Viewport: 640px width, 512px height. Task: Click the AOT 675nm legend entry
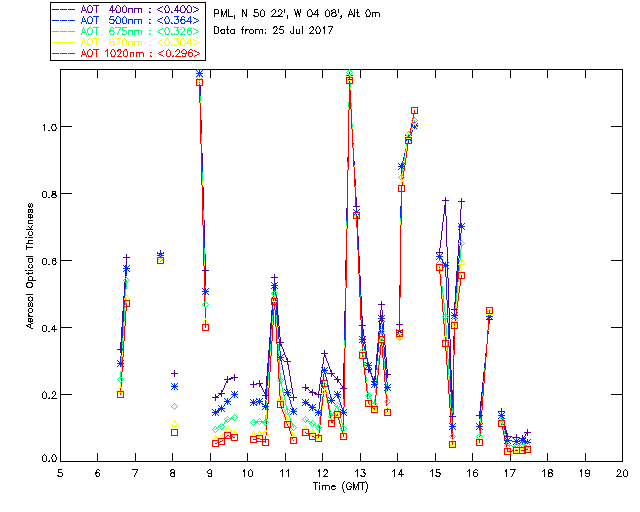click(126, 31)
